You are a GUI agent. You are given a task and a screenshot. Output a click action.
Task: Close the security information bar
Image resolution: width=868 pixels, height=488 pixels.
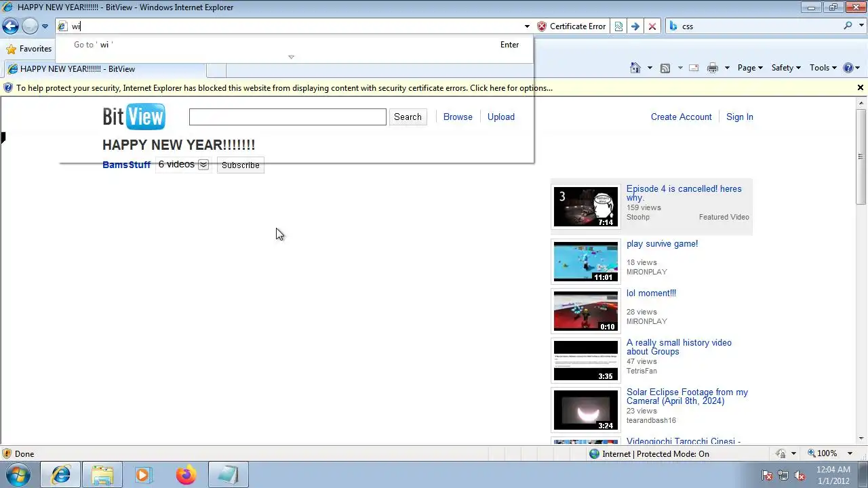click(860, 87)
